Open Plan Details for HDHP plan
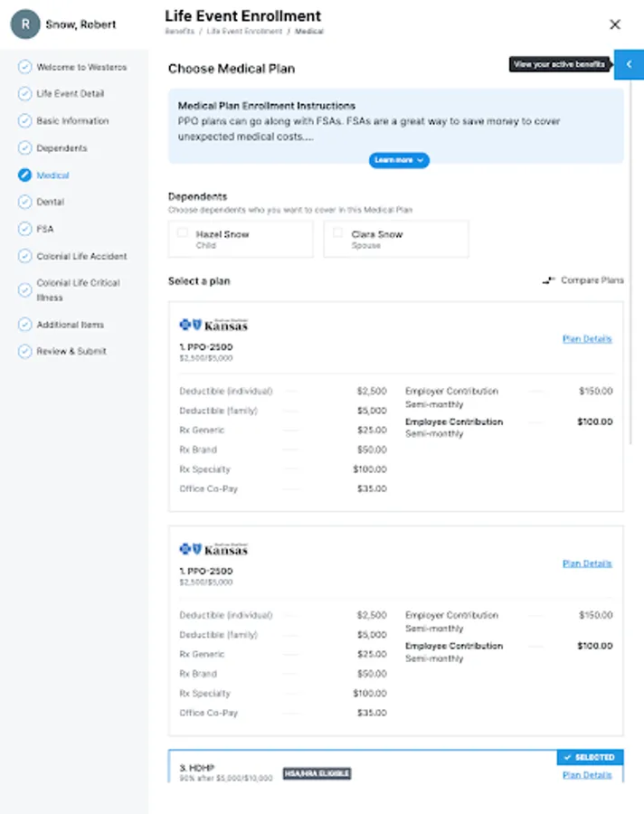The width and height of the screenshot is (644, 814). tap(587, 775)
